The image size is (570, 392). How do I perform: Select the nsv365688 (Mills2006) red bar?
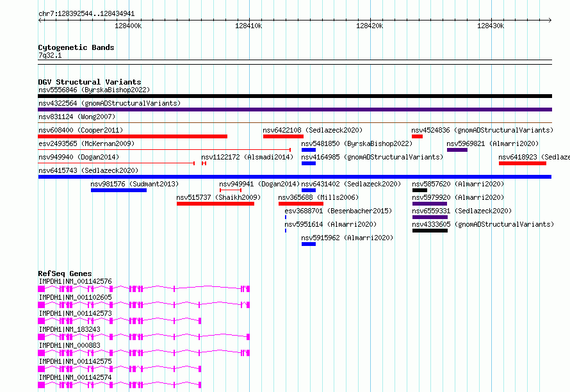(x=301, y=204)
